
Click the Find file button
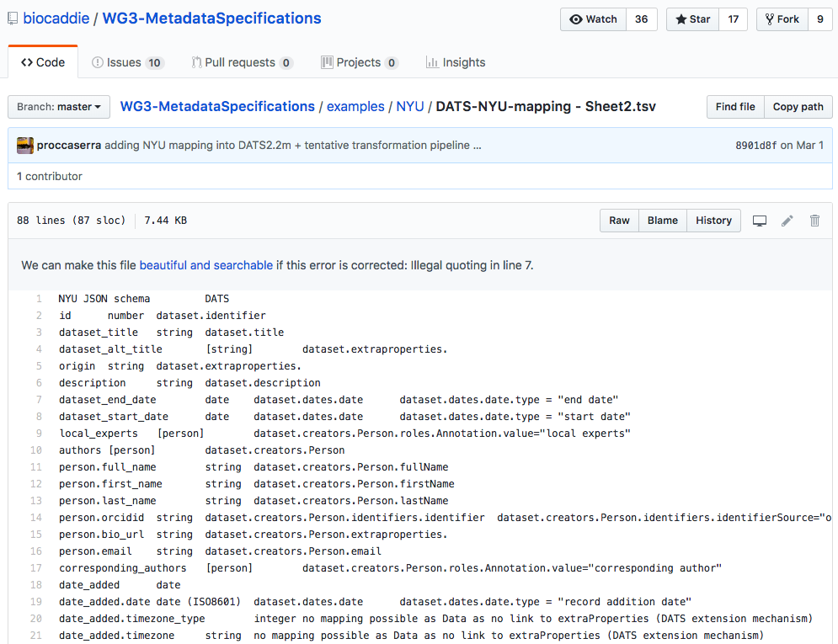(x=735, y=107)
